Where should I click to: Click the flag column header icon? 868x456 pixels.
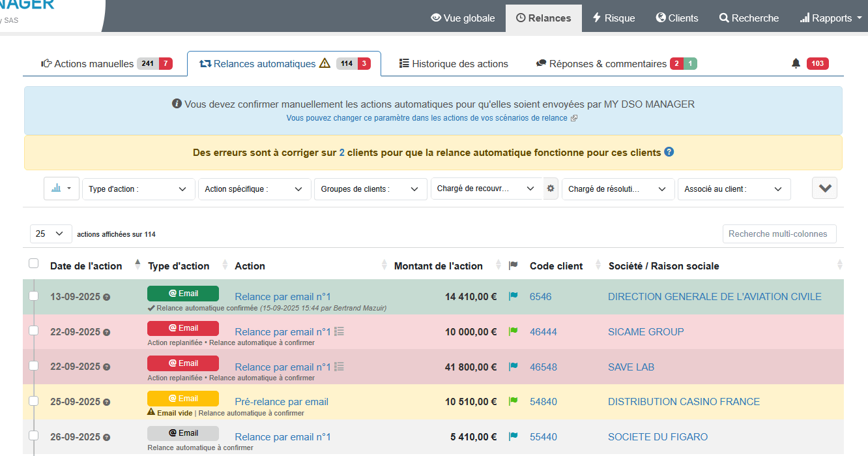tap(514, 266)
